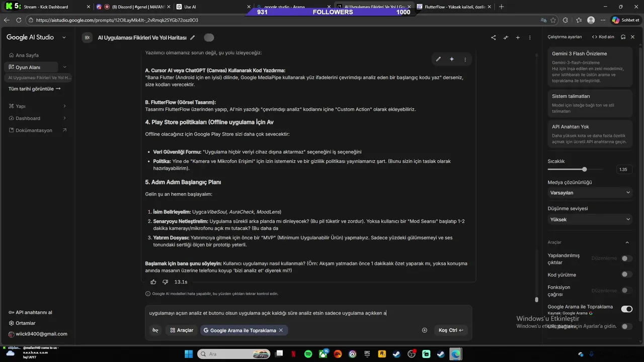Click the Araçlar button in prompt box
Screen dimensions: 644x362
182,330
